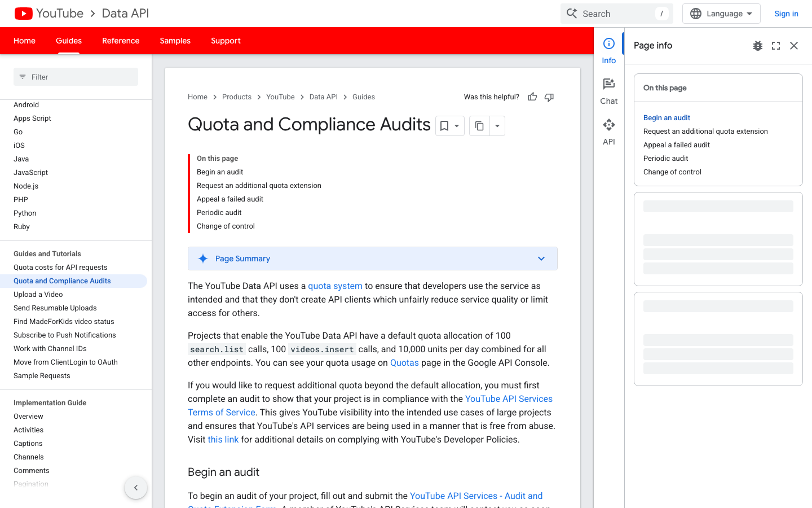Image resolution: width=812 pixels, height=508 pixels.
Task: Expand Page info panel to fullscreen
Action: tap(776, 46)
